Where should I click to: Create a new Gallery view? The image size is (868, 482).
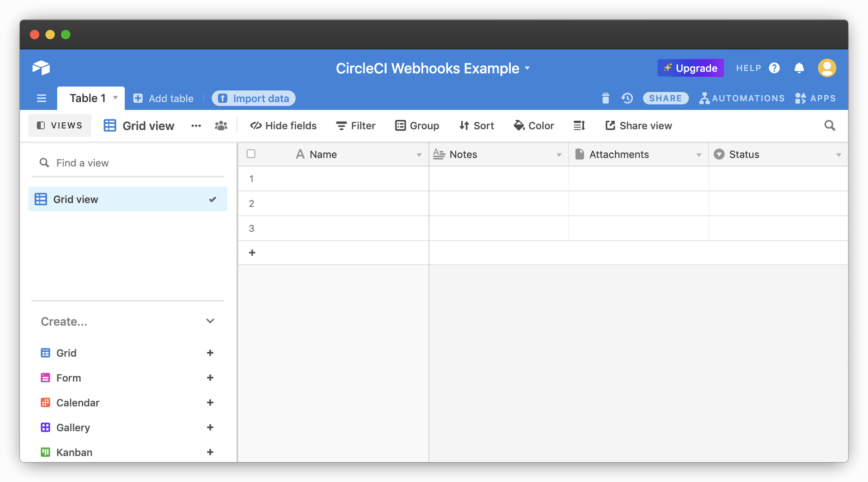(127, 427)
